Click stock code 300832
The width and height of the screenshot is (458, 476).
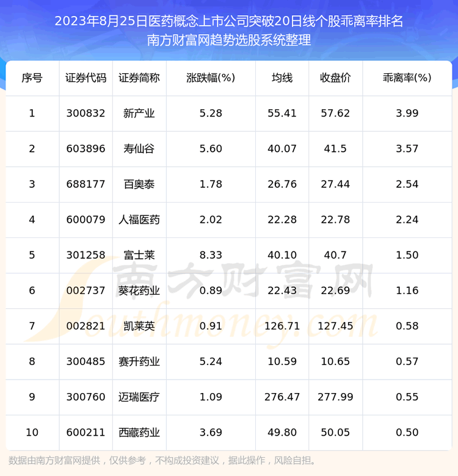tap(85, 114)
